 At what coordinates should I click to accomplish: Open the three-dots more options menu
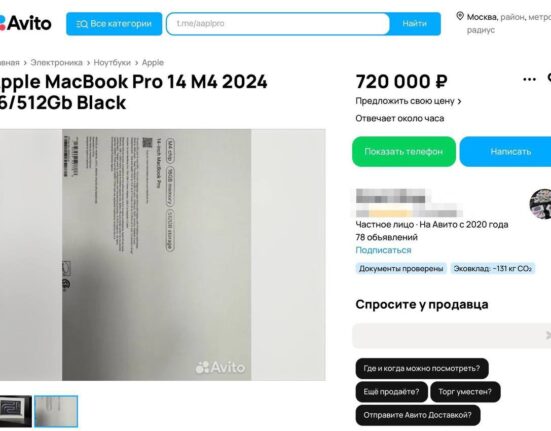[529, 79]
